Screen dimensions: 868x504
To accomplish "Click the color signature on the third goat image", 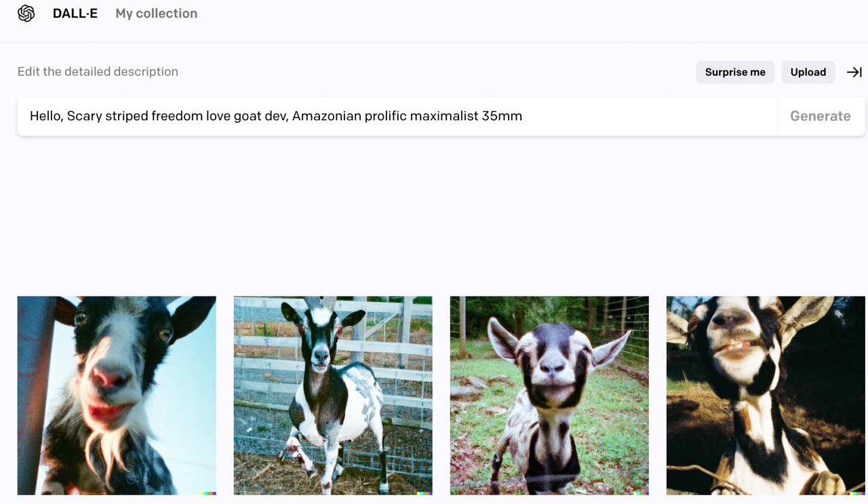I will tap(642, 493).
